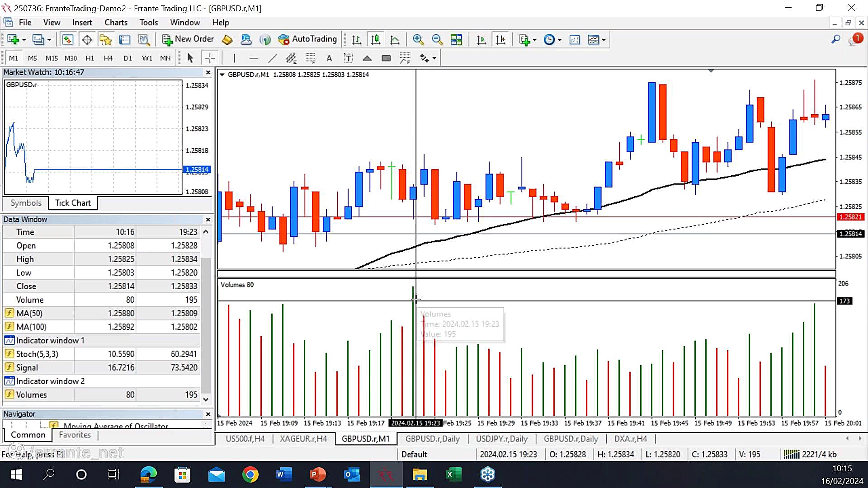Open the DXA.r,H4 chart tab
Screen dimensions: 868x488
tap(631, 439)
